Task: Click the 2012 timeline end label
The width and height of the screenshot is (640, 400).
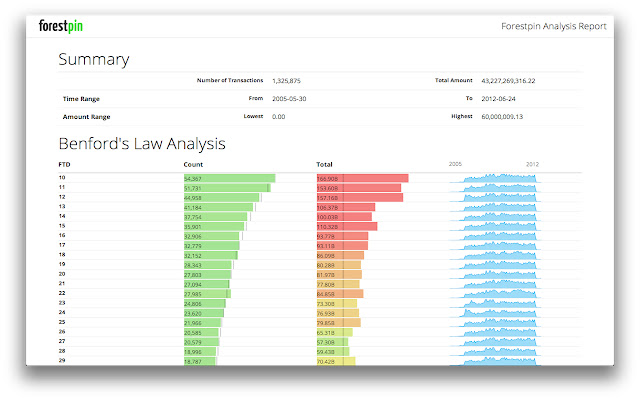Action: 532,164
